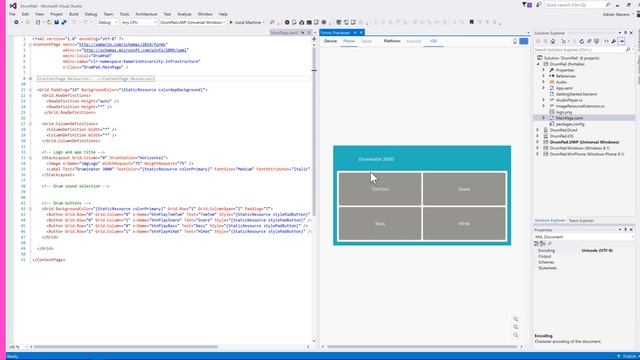Select Tablet device option in previewer
The width and height of the screenshot is (640, 360).
[x=366, y=41]
